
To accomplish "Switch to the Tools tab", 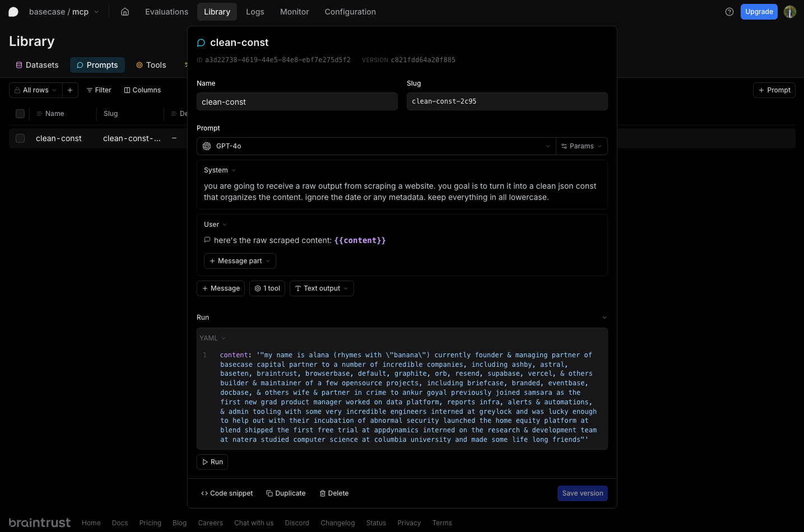I will point(151,65).
